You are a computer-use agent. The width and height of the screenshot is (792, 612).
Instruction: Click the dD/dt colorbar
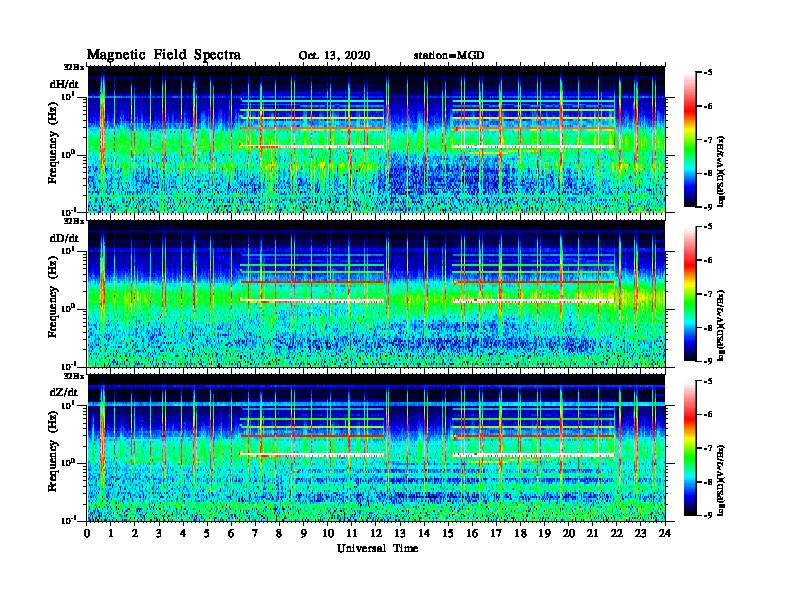coord(690,294)
